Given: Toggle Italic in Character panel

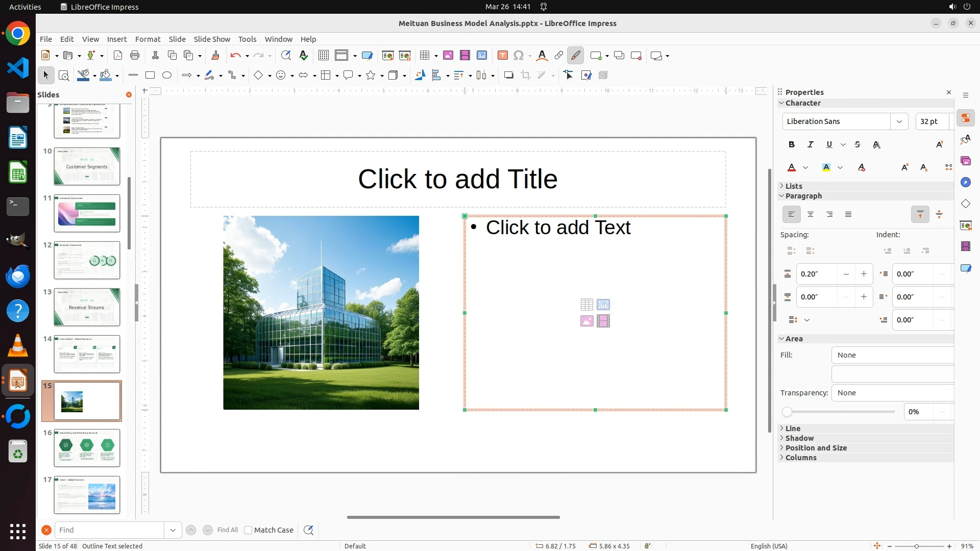Looking at the screenshot, I should pos(811,145).
